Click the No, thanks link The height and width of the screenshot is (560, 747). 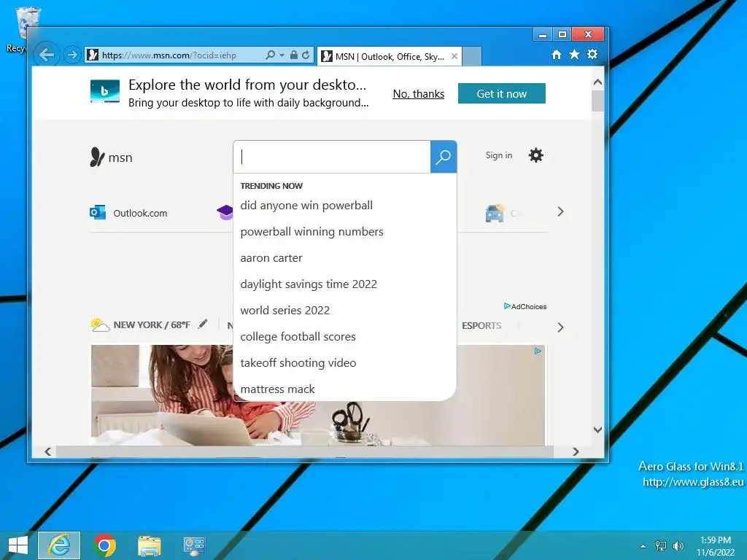[x=418, y=94]
